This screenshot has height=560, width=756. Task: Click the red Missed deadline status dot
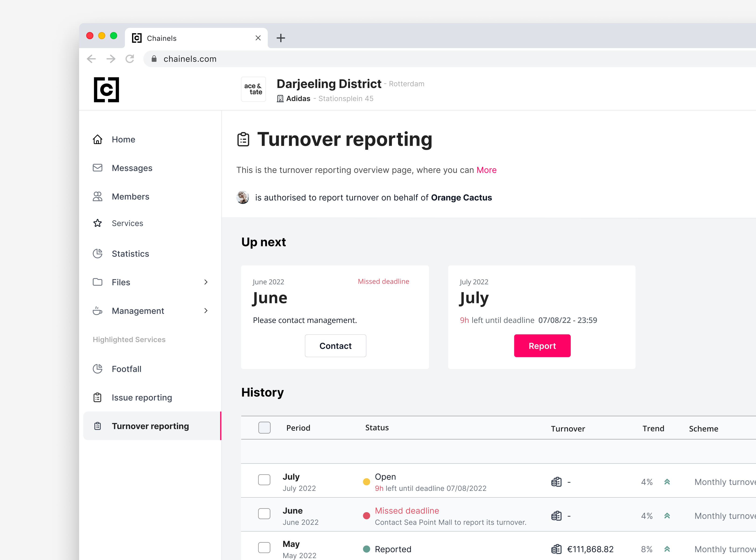pyautogui.click(x=367, y=516)
